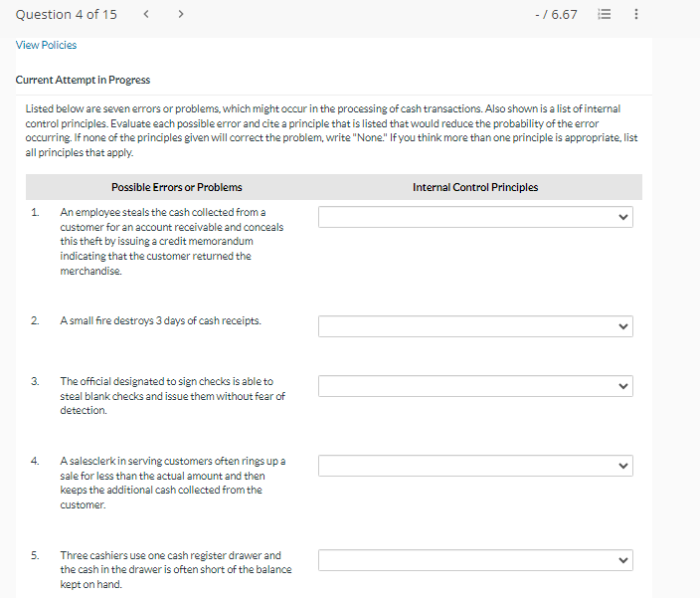Open the View Policies link
This screenshot has height=598, width=700.
pyautogui.click(x=46, y=45)
